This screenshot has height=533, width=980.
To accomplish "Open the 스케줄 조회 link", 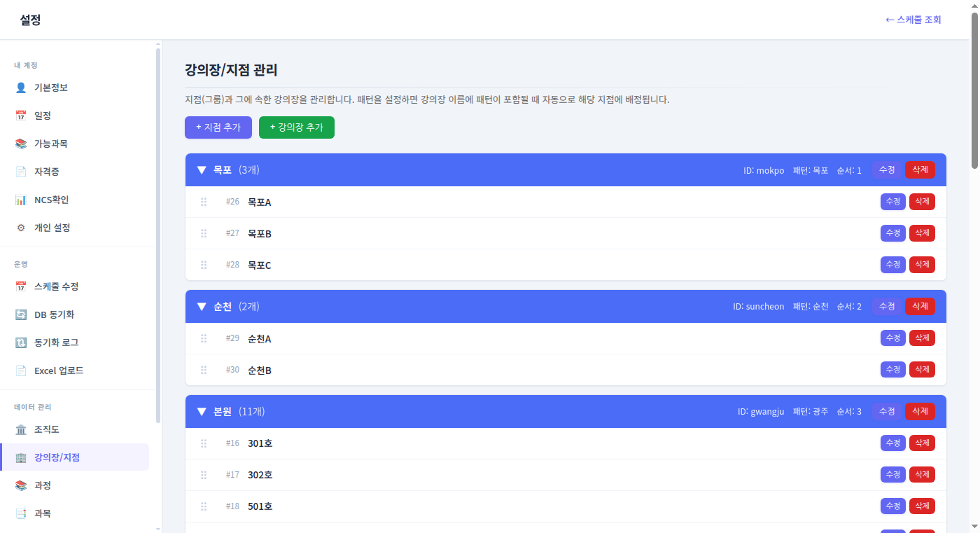I will point(912,20).
